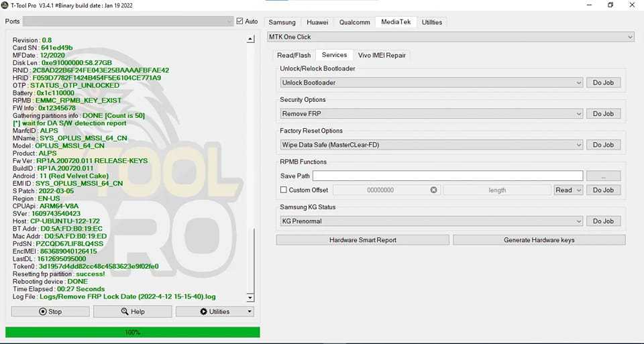Image resolution: width=644 pixels, height=344 pixels.
Task: Click the length input field
Action: [497, 190]
